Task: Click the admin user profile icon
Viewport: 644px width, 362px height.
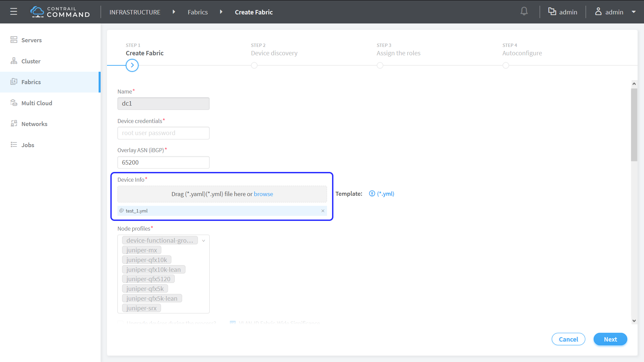Action: pos(598,12)
